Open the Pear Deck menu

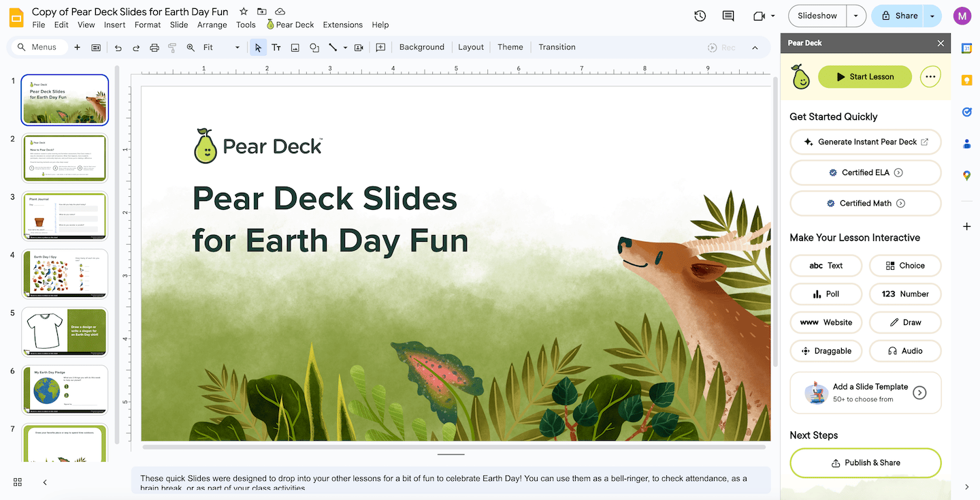point(290,25)
